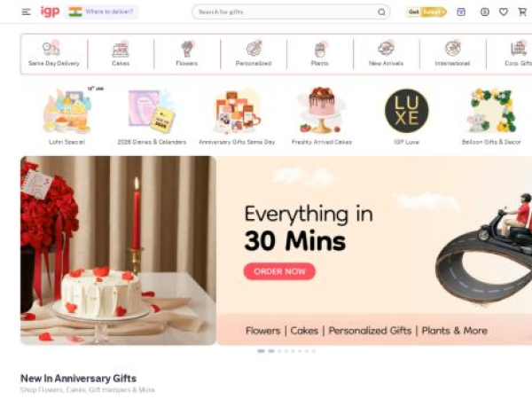Click the Get Select badge

tap(426, 12)
